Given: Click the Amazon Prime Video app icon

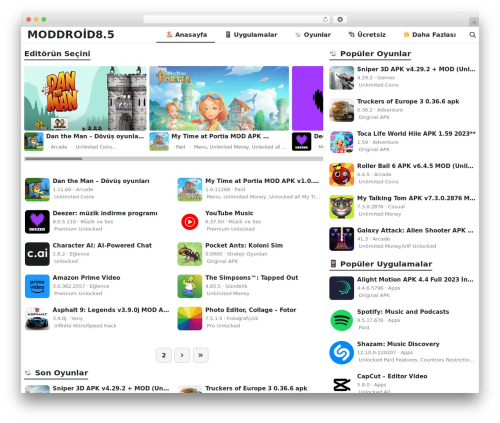Looking at the screenshot, I should pyautogui.click(x=37, y=286).
